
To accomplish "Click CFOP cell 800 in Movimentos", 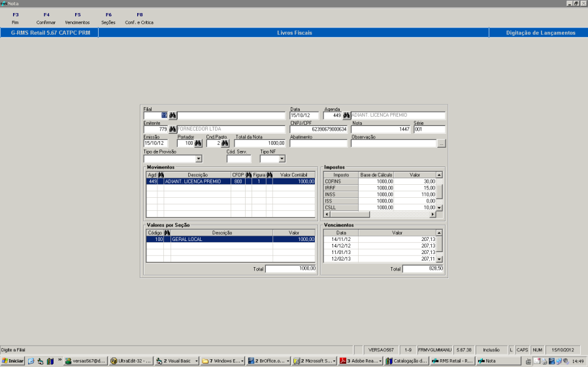I will point(238,182).
